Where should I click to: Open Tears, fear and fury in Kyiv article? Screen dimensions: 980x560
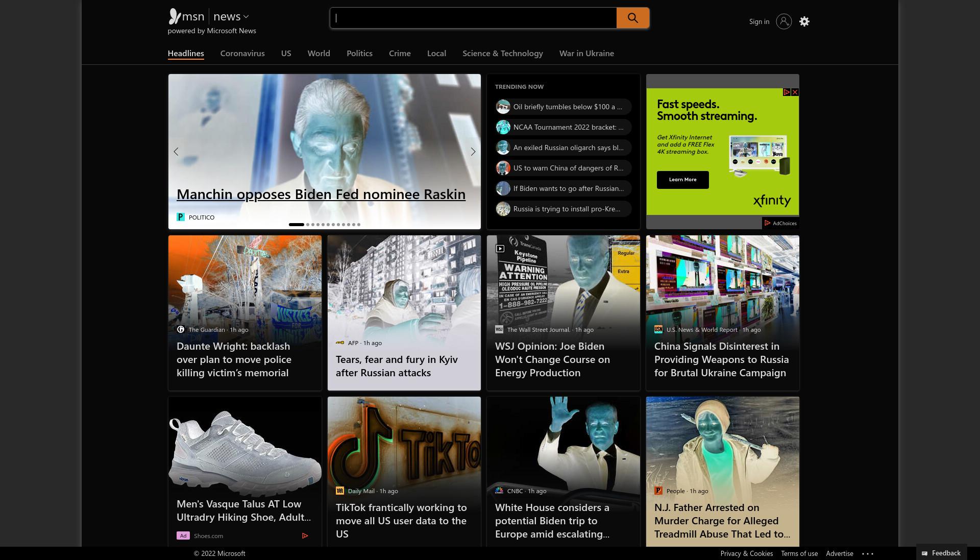397,366
